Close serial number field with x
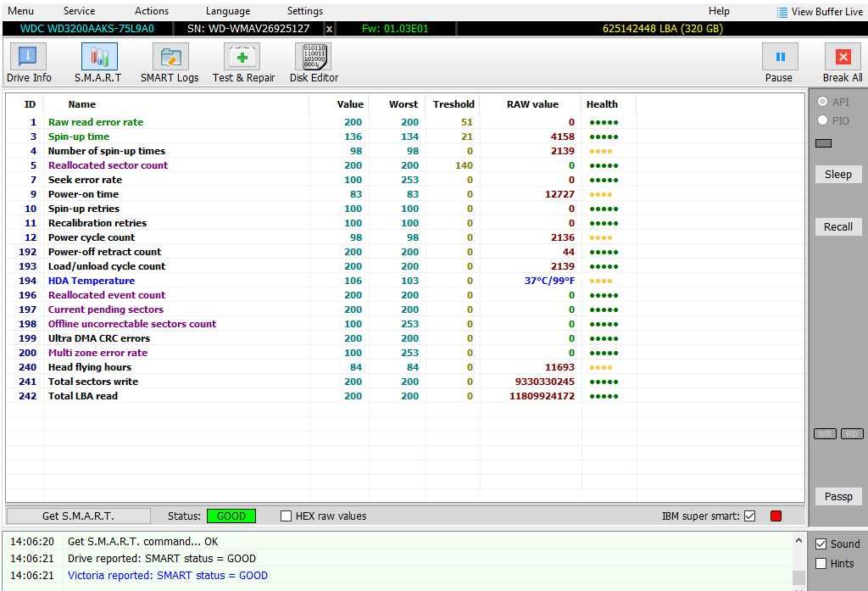This screenshot has width=868, height=591. (x=330, y=29)
